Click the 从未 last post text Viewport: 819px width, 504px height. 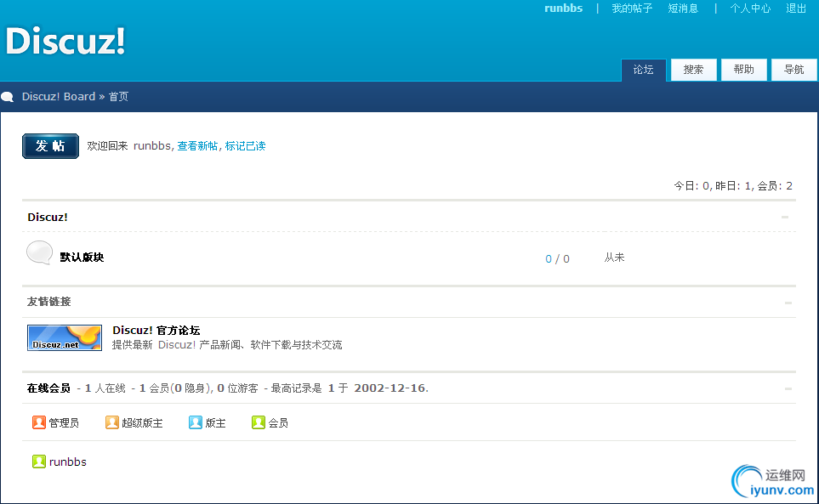tap(614, 258)
